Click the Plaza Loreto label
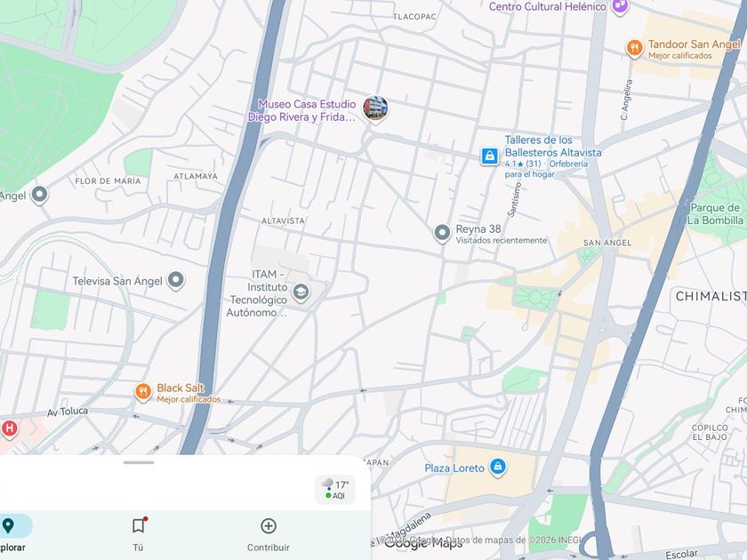 coord(454,468)
